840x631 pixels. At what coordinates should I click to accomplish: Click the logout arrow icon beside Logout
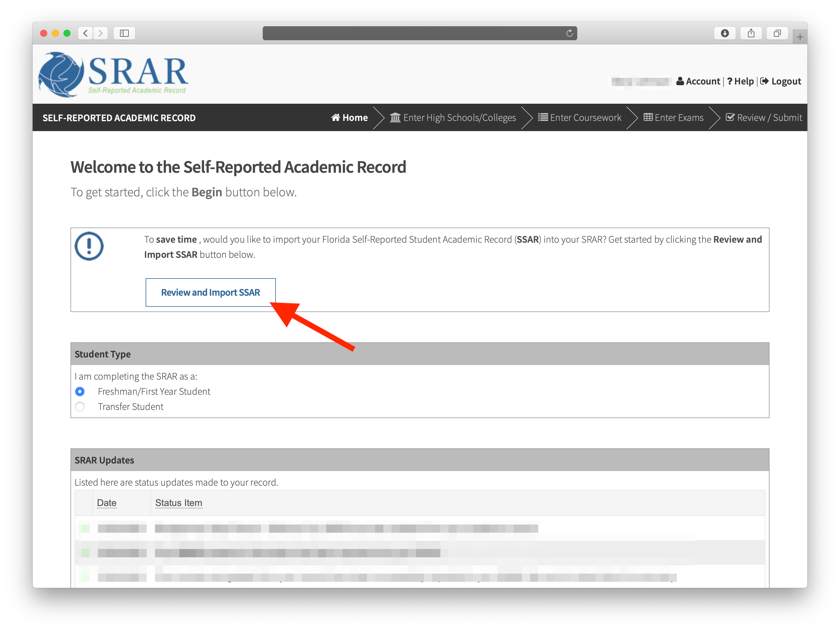765,81
